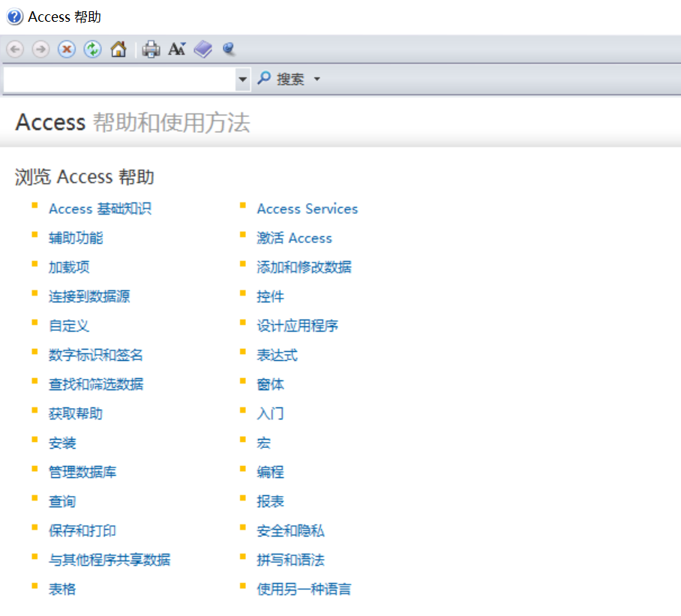Open 拼写和语法 help link

[x=290, y=560]
